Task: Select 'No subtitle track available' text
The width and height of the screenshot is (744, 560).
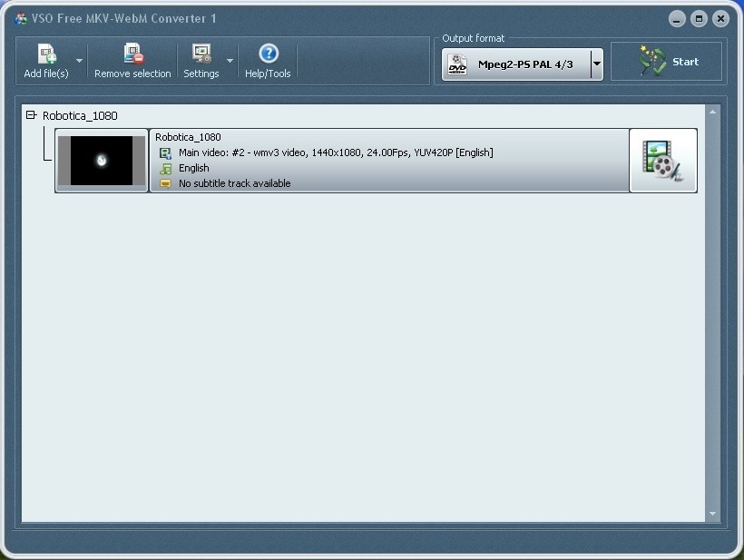Action: click(234, 183)
